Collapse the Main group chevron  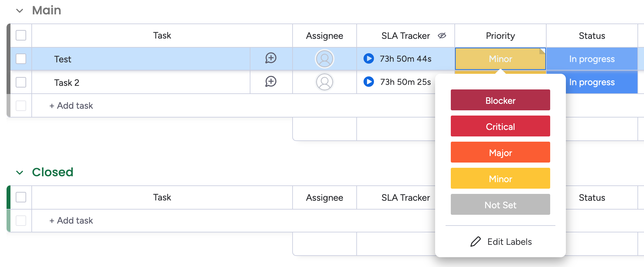pyautogui.click(x=20, y=11)
